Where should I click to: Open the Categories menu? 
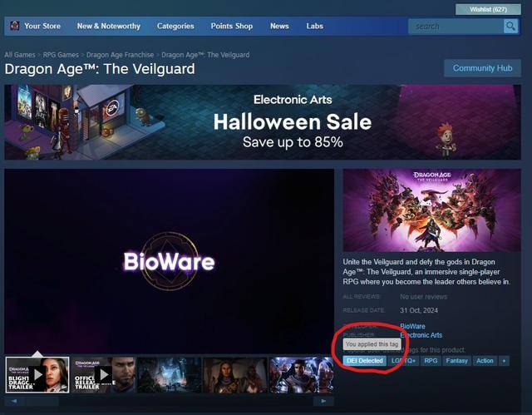point(175,26)
